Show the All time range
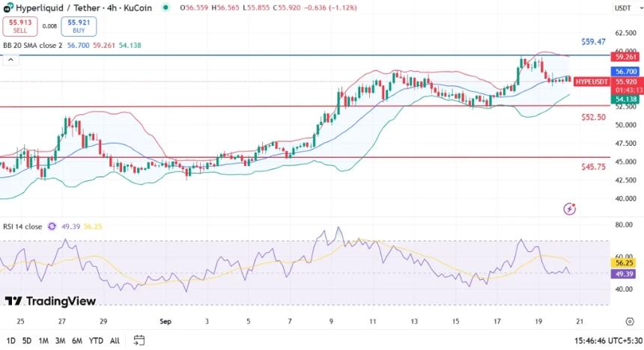Screen dimensions: 644x350 [x=115, y=340]
